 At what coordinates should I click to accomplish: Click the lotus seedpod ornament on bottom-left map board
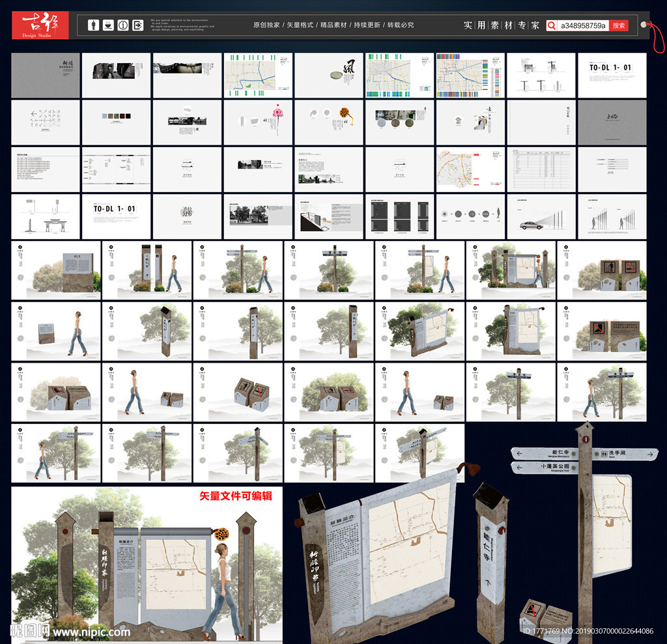pos(221,534)
